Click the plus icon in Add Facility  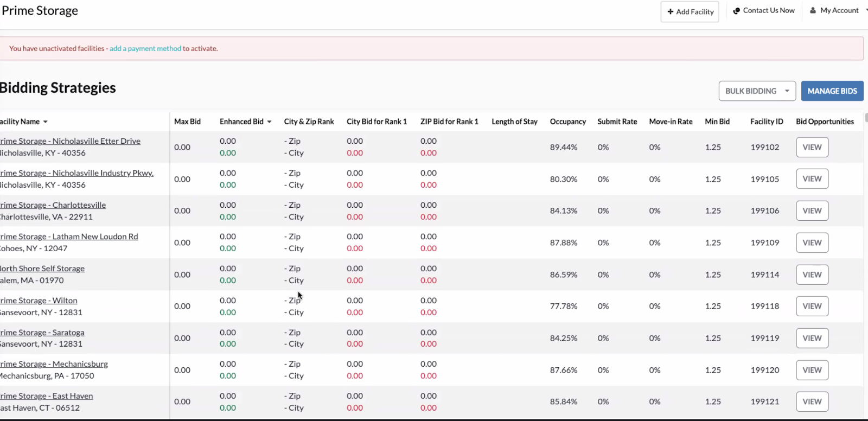pos(671,11)
